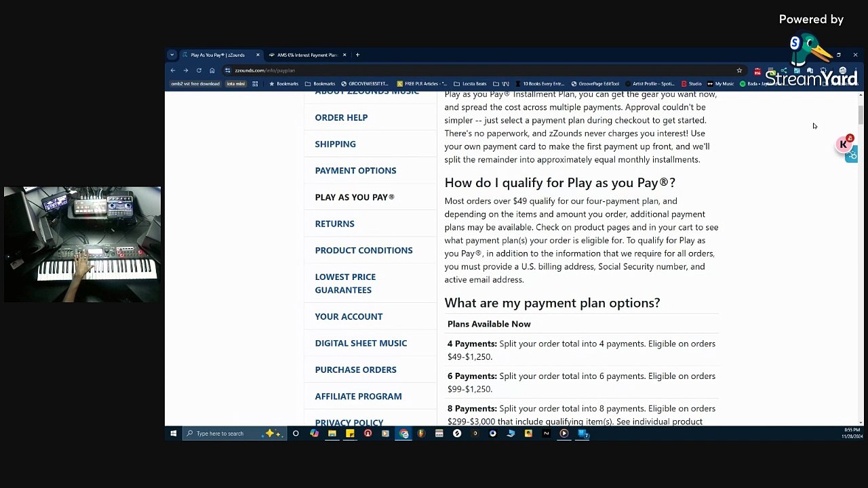Open Cortana circle on the taskbar
The image size is (868, 488).
(296, 434)
